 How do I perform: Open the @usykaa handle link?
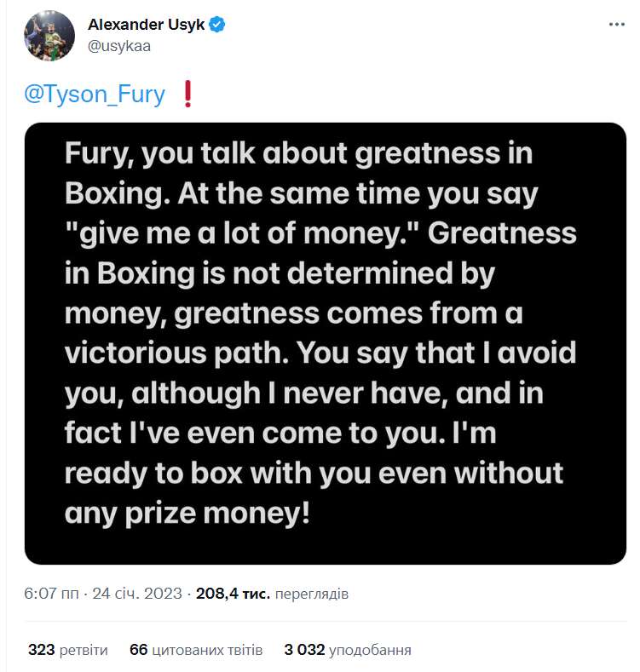click(x=119, y=46)
